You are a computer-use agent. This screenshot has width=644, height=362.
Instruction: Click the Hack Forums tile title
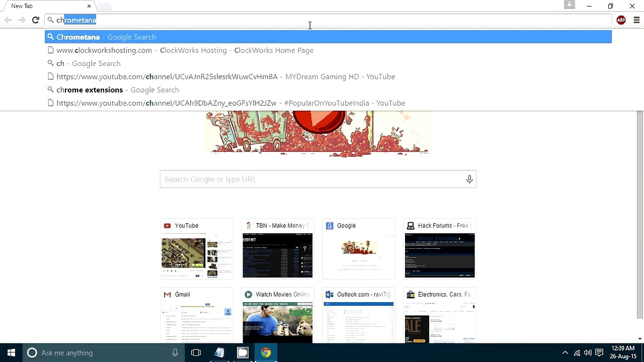pyautogui.click(x=445, y=226)
